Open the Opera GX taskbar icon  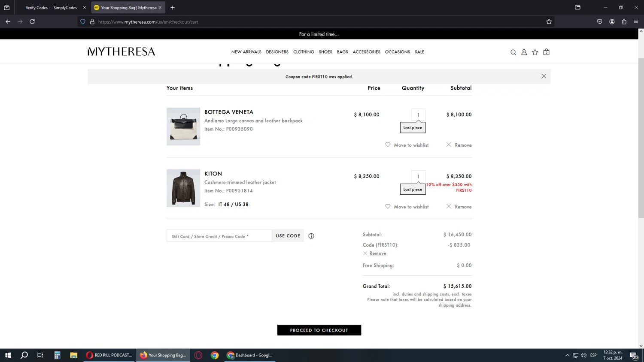(x=198, y=355)
